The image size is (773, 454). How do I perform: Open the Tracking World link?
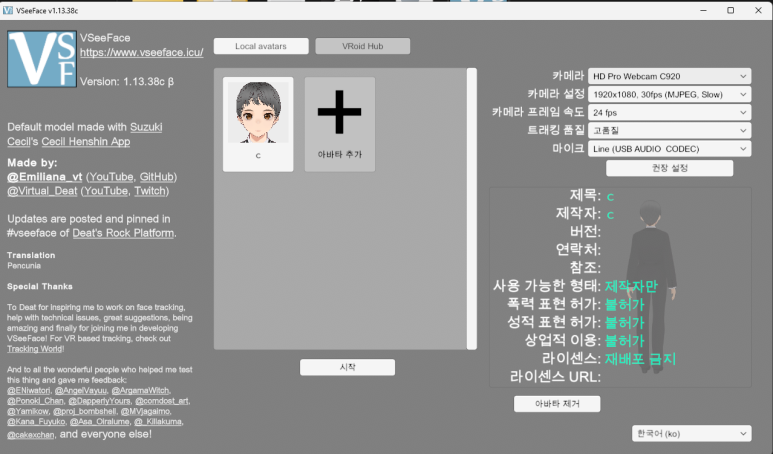(35, 349)
